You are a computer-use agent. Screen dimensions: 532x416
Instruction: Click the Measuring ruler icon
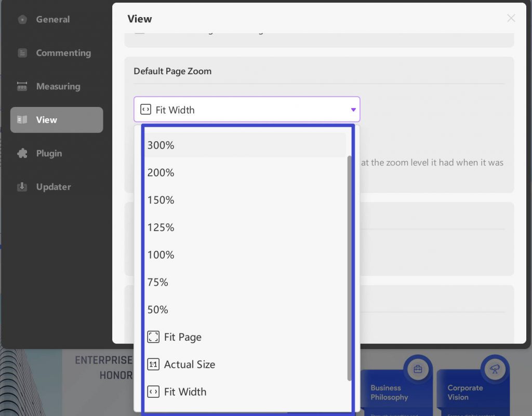click(22, 86)
